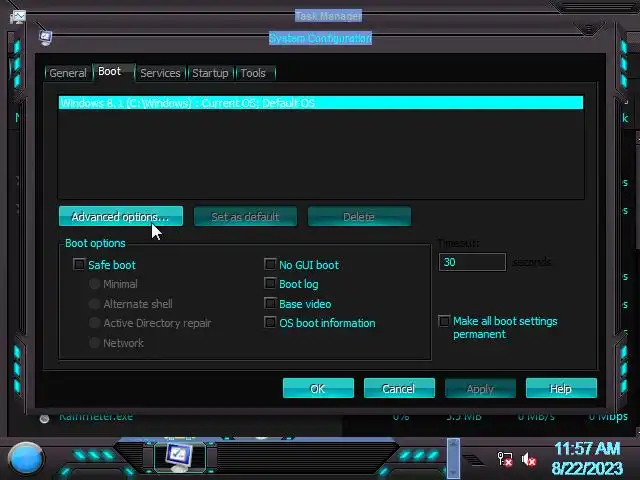Select the Minimal radio option
640x480 pixels.
[x=94, y=284]
